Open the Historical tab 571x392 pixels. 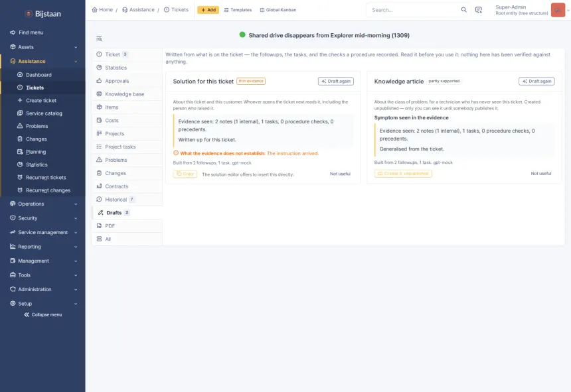(x=127, y=200)
